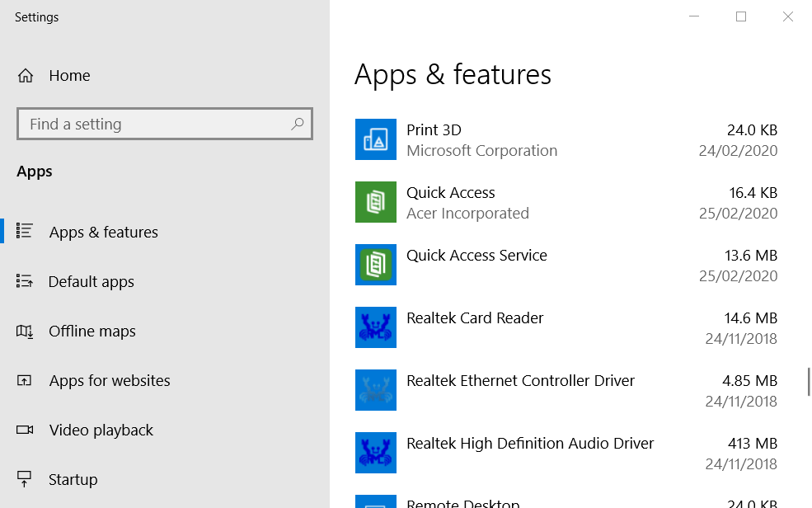Click the Offline maps map icon
Image resolution: width=812 pixels, height=508 pixels.
click(x=25, y=331)
